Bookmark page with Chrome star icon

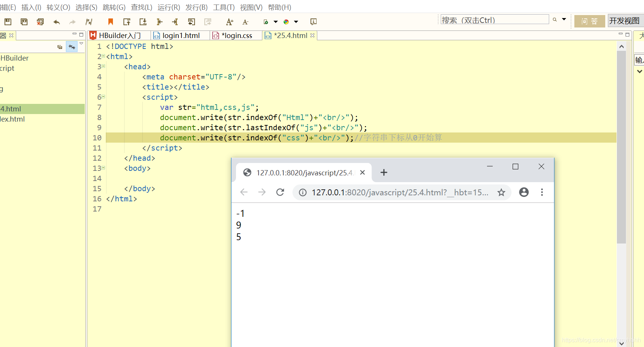501,192
